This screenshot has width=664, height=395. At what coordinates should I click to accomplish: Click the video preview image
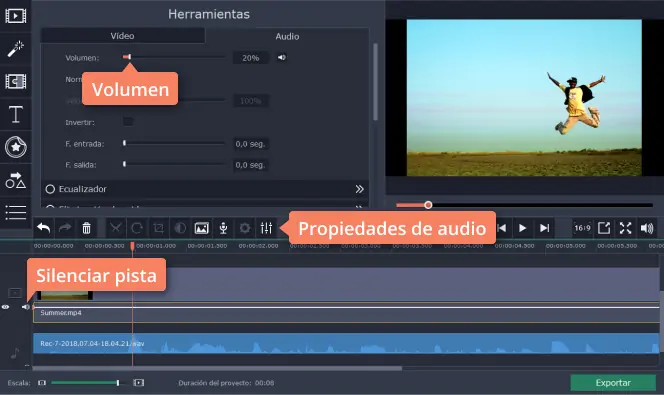pyautogui.click(x=524, y=98)
